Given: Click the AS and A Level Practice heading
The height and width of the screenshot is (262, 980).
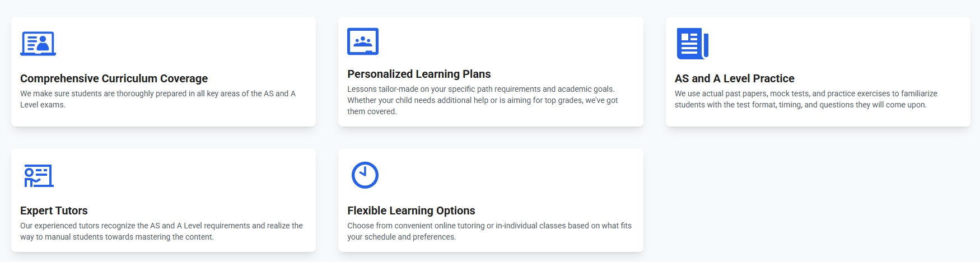Looking at the screenshot, I should 734,78.
